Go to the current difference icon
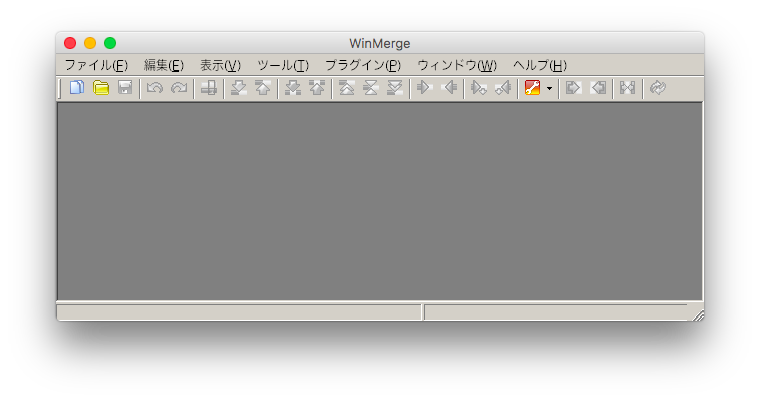760x401 pixels. tap(371, 88)
